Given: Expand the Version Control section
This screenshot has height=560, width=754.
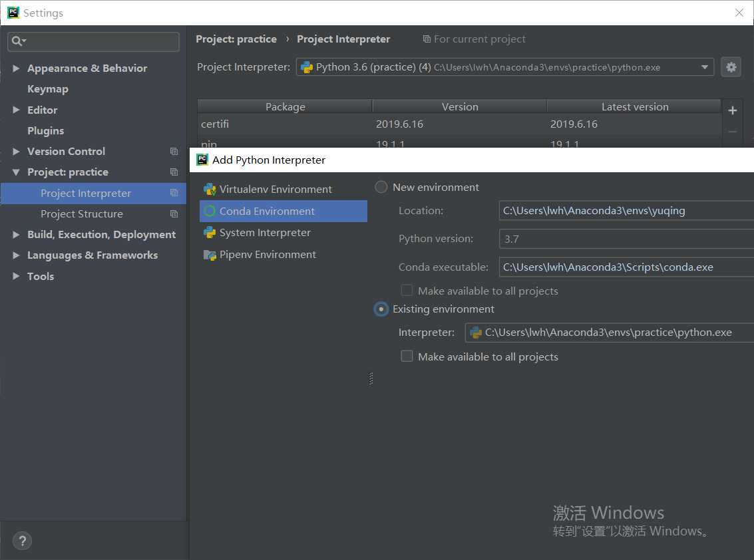Looking at the screenshot, I should pos(16,152).
